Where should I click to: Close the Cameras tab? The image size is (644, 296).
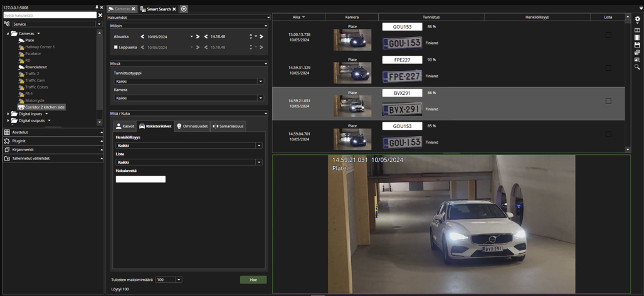pos(134,9)
